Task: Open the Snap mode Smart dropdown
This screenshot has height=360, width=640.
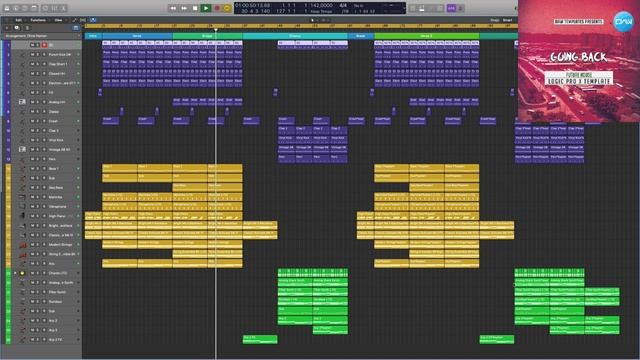Action: 507,20
